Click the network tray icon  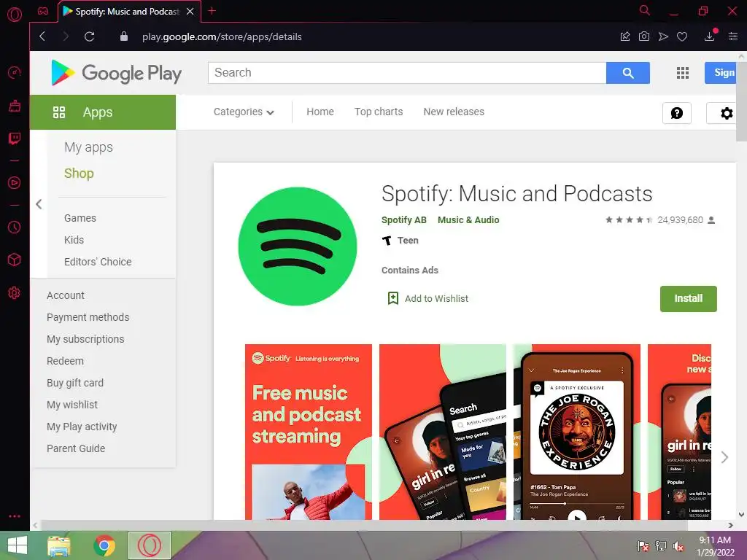tap(661, 546)
